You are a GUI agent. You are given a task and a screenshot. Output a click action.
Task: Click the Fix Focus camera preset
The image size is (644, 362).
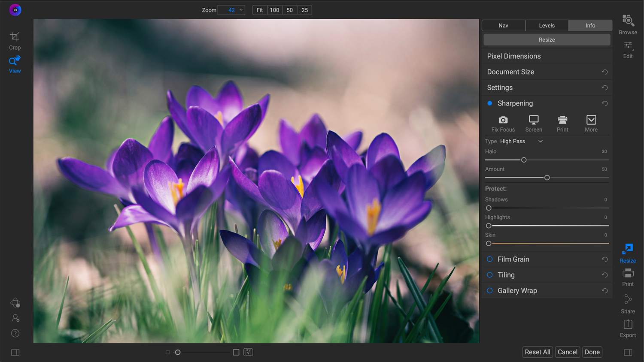pyautogui.click(x=503, y=123)
